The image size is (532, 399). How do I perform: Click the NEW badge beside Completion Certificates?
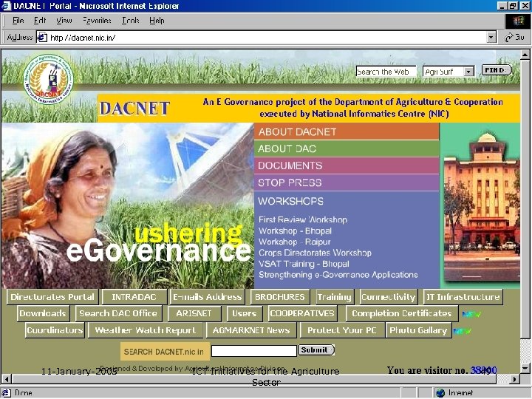pyautogui.click(x=471, y=315)
